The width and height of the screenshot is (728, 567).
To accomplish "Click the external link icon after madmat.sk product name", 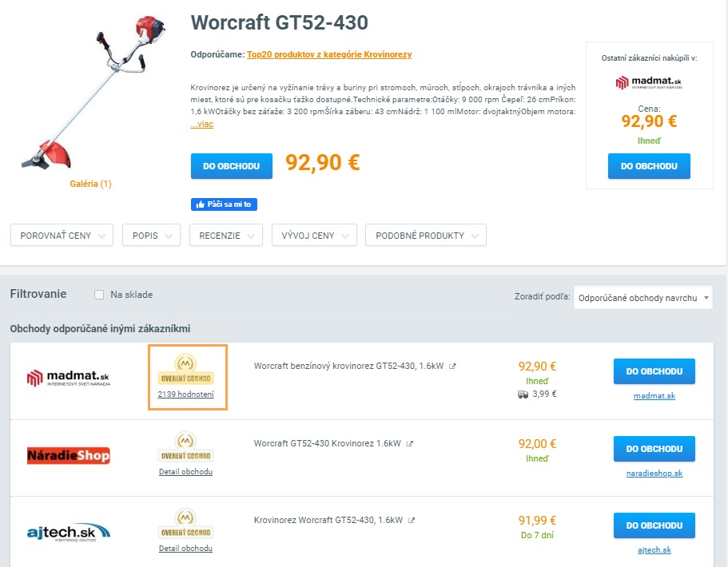I will (452, 367).
